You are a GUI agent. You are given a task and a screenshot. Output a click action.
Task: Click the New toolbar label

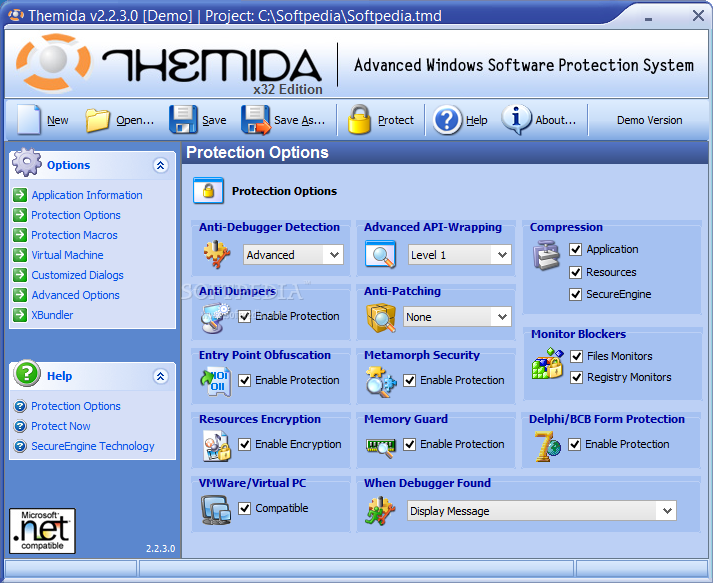click(x=58, y=120)
